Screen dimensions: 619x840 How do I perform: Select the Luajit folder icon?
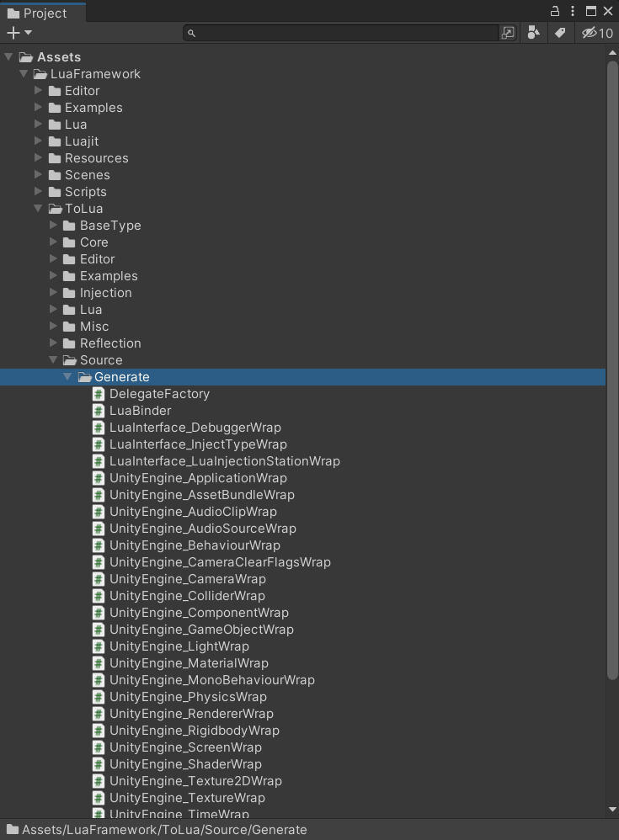55,141
